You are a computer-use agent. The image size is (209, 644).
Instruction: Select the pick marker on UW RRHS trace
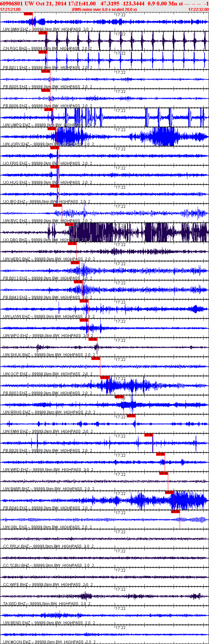point(119,397)
